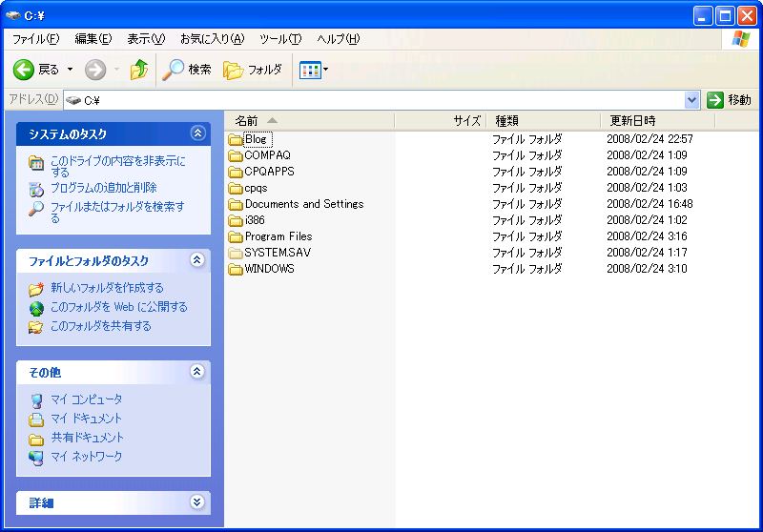Click the My Network places icon
This screenshot has width=763, height=532.
pyautogui.click(x=36, y=458)
